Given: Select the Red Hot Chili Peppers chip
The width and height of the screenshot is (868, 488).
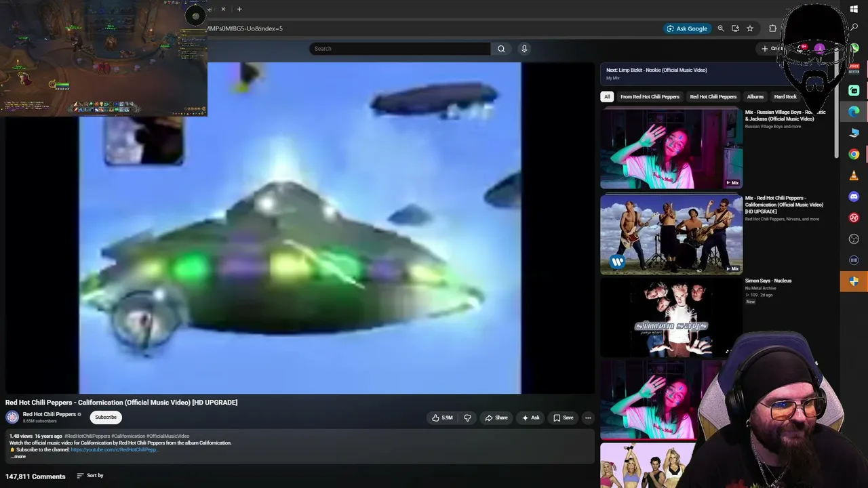Looking at the screenshot, I should click(x=713, y=97).
